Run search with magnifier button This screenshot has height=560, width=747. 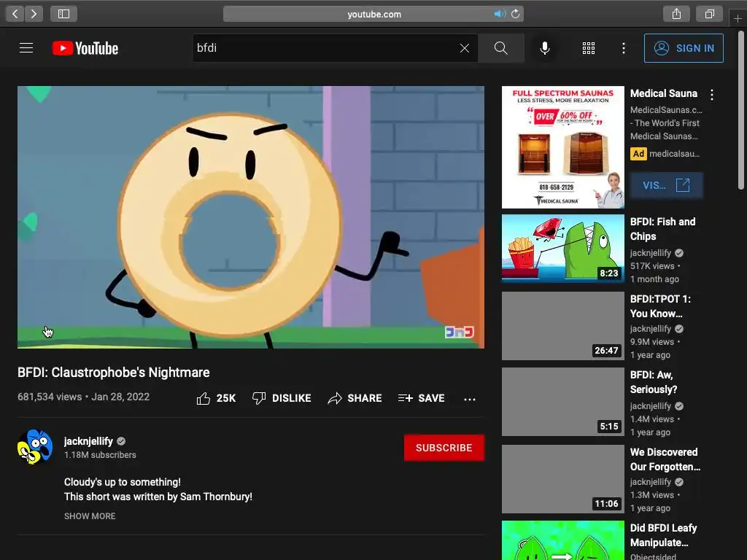point(500,48)
